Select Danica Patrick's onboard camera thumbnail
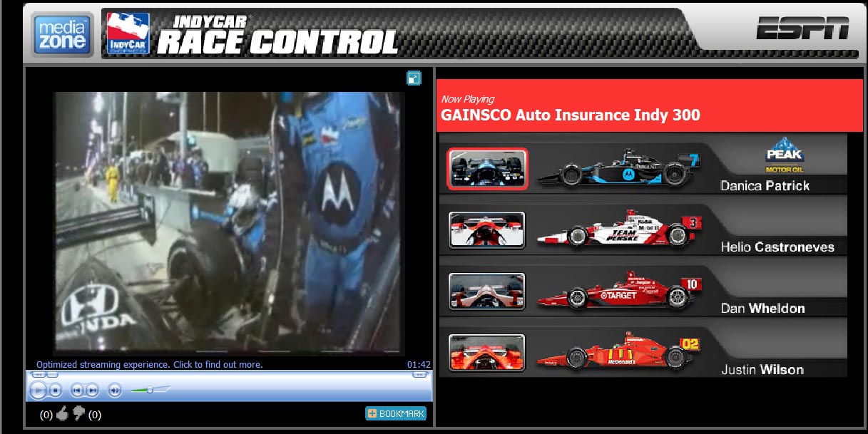This screenshot has height=434, width=868. coord(487,169)
